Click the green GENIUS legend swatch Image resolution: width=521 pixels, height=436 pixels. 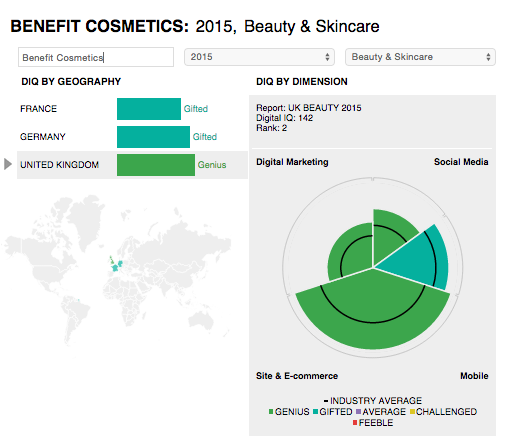click(x=271, y=412)
